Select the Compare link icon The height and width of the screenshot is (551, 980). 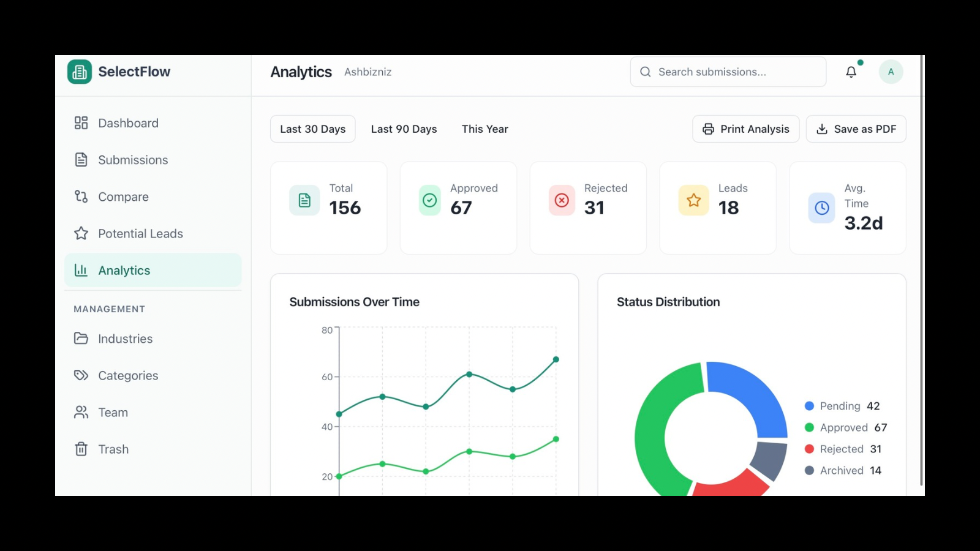81,197
